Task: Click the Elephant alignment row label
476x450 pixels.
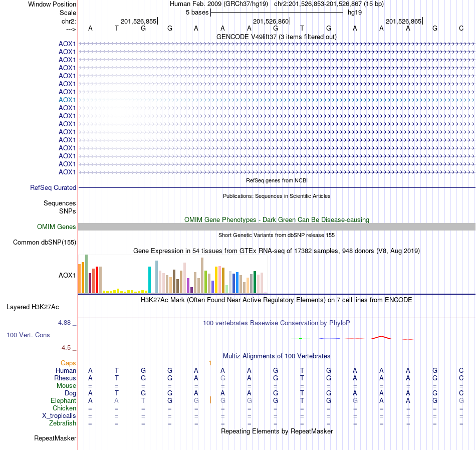Action: 64,401
